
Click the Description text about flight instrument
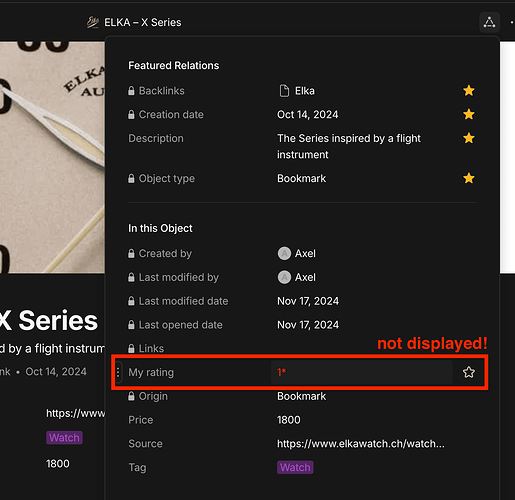click(349, 146)
